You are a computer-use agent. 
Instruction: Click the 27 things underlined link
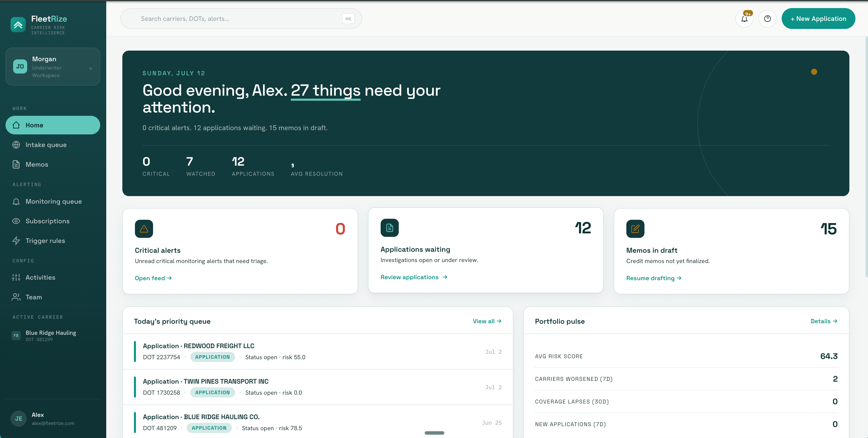[326, 91]
